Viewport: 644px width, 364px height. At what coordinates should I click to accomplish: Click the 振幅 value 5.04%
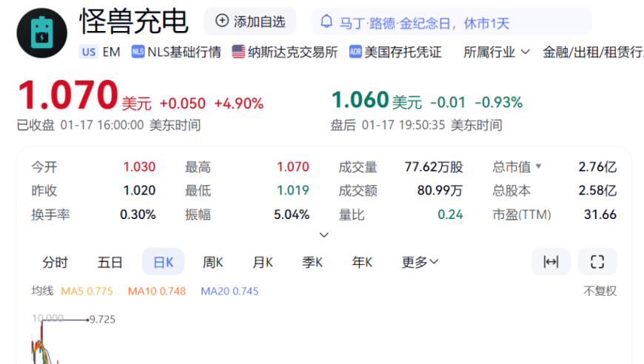tap(292, 215)
